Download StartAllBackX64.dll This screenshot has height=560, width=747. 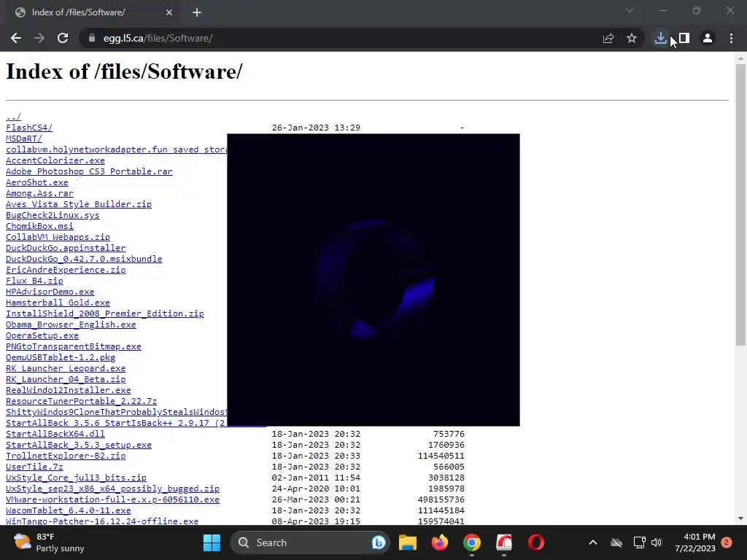click(55, 434)
